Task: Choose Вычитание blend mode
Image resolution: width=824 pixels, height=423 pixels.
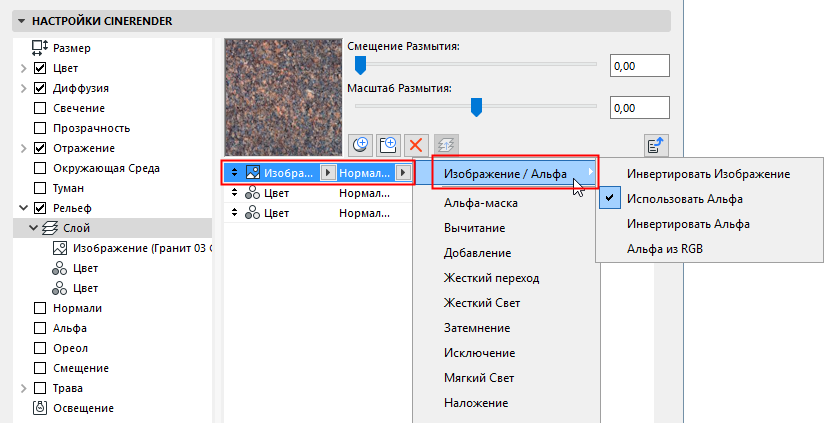Action: pos(475,228)
